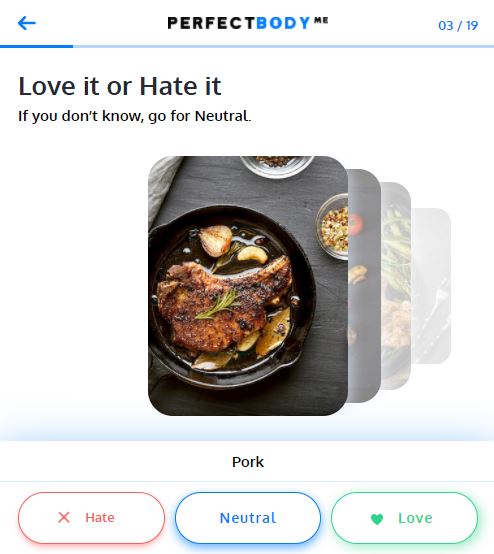Open the PerfectBody ME logo

coord(248,23)
